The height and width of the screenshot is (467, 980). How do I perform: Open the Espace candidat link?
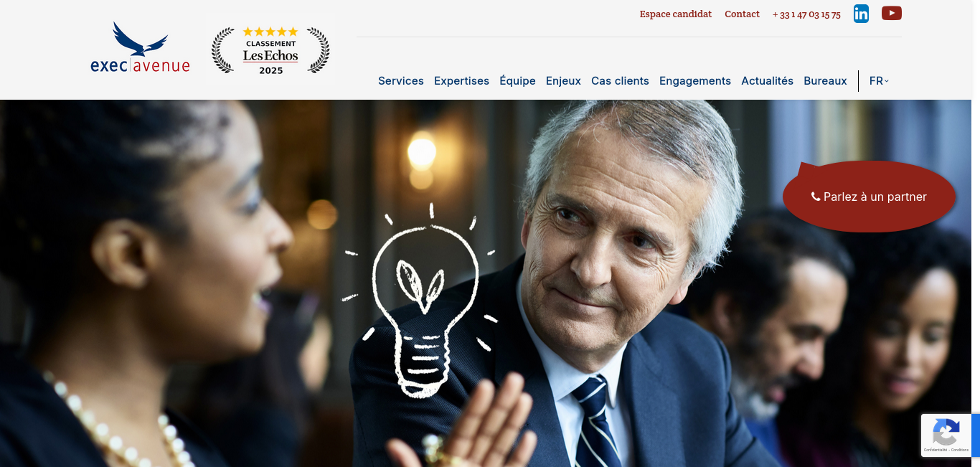coord(676,14)
